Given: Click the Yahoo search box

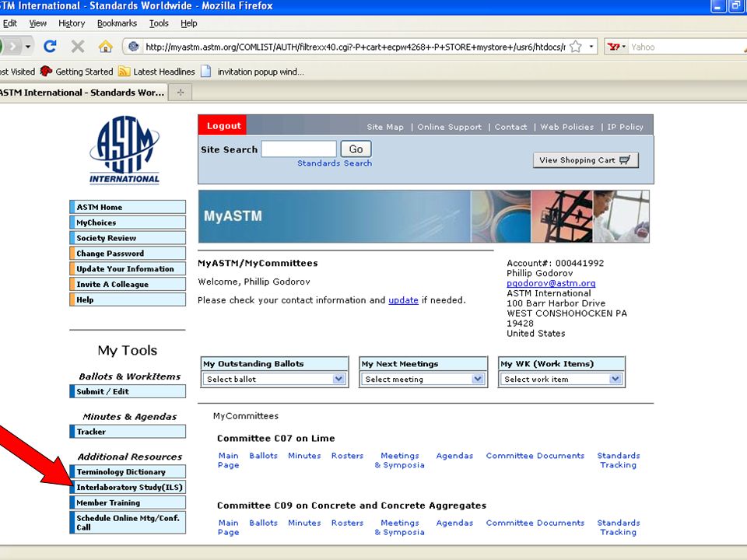Looking at the screenshot, I should pos(686,47).
